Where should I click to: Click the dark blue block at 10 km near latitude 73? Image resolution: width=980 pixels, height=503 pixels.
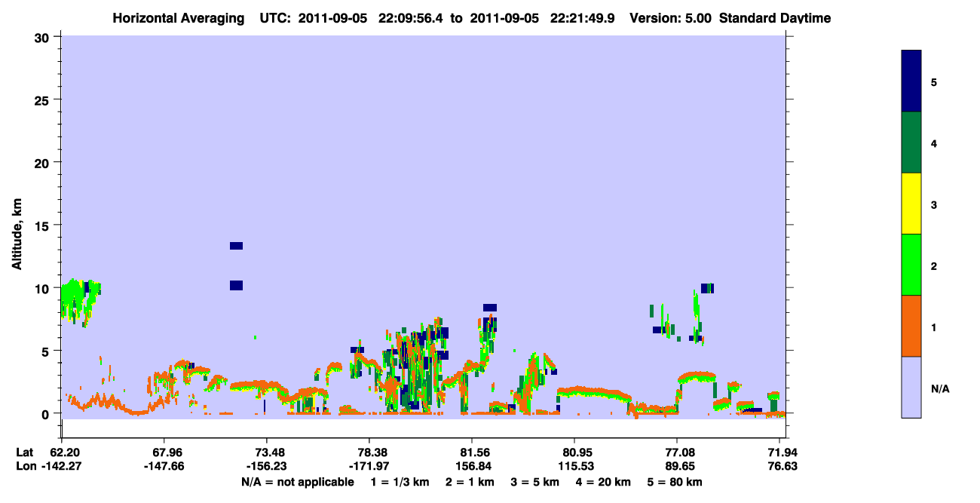(x=236, y=285)
